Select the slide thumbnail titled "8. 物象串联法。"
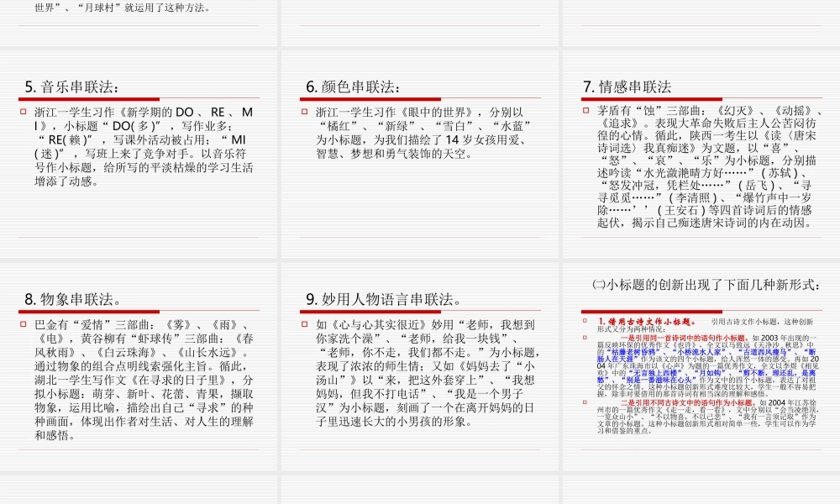This screenshot has width=840, height=504. 139,366
